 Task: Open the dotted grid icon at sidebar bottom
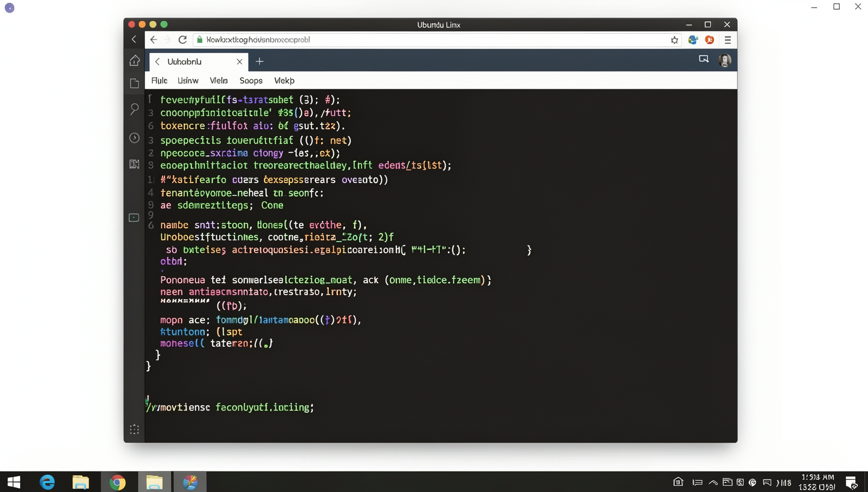(135, 429)
